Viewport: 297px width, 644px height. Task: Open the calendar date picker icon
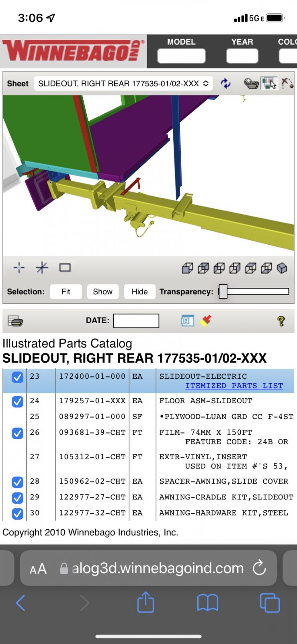tap(188, 320)
